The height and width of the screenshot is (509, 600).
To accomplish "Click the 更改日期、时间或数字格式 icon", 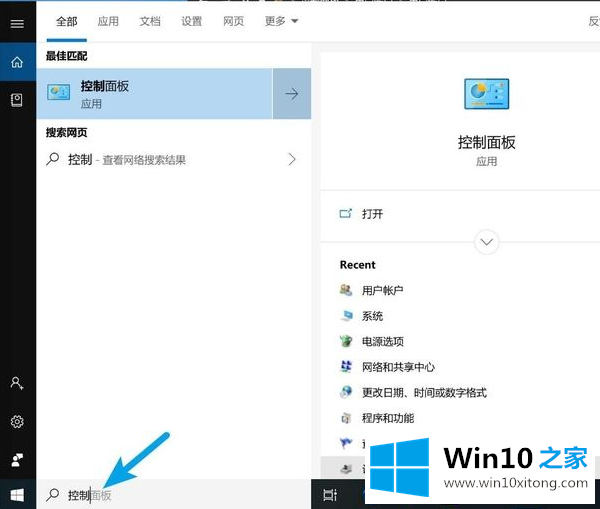I will coord(346,392).
